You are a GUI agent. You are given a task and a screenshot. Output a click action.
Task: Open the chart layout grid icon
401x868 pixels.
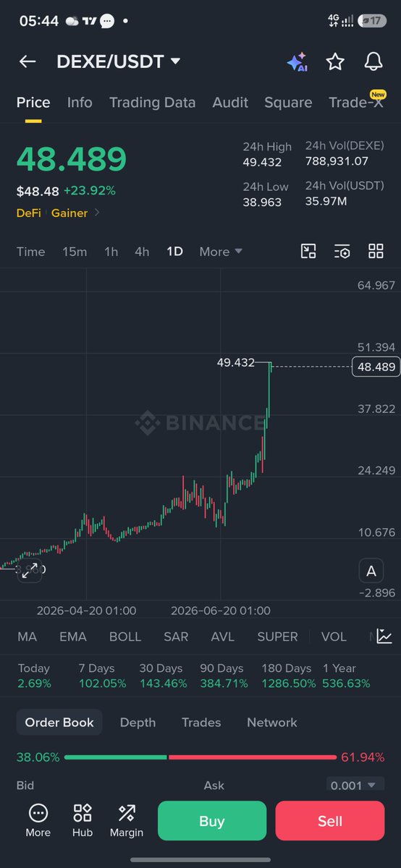coord(376,251)
